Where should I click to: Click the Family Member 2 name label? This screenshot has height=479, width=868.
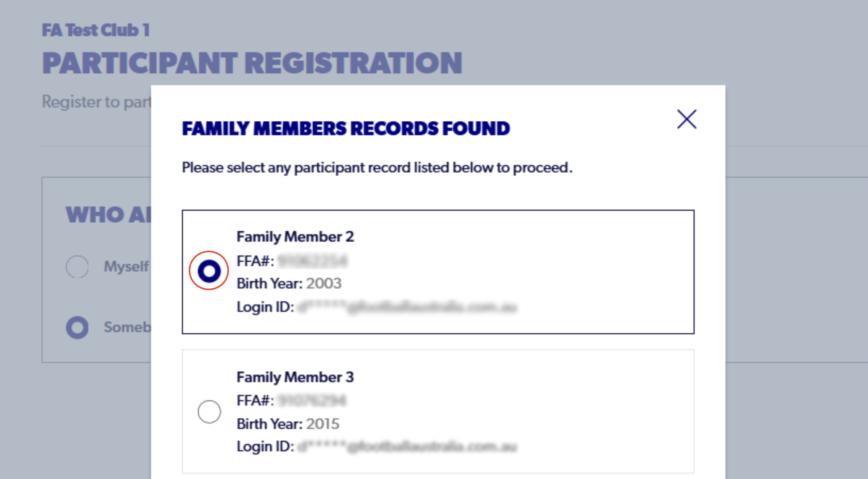tap(295, 237)
